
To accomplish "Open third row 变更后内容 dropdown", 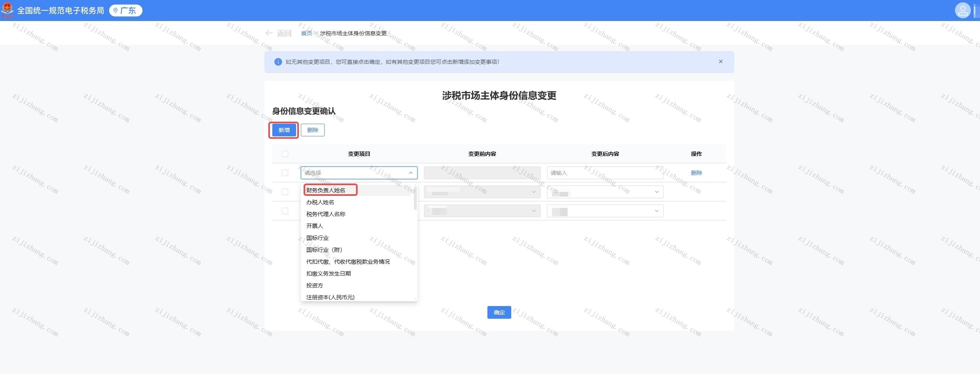I will point(605,211).
